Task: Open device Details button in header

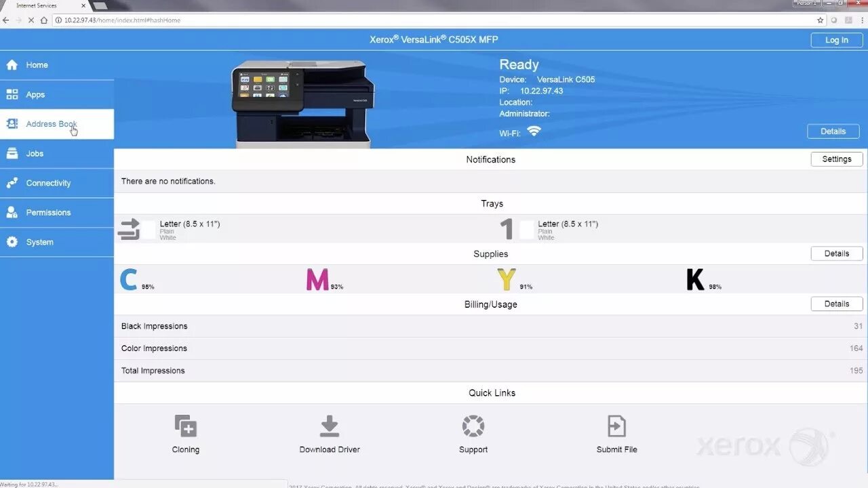Action: [833, 131]
